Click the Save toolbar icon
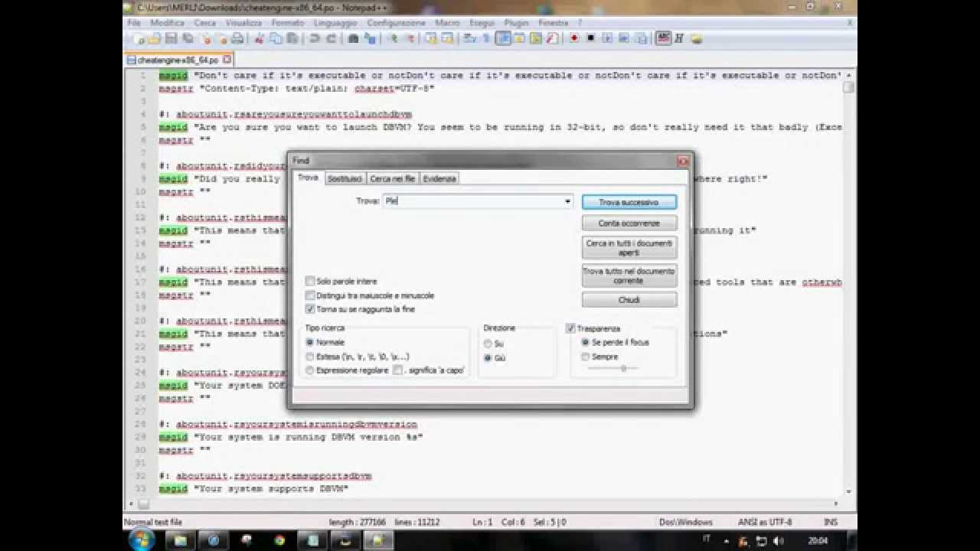The height and width of the screenshot is (551, 980). coord(171,38)
